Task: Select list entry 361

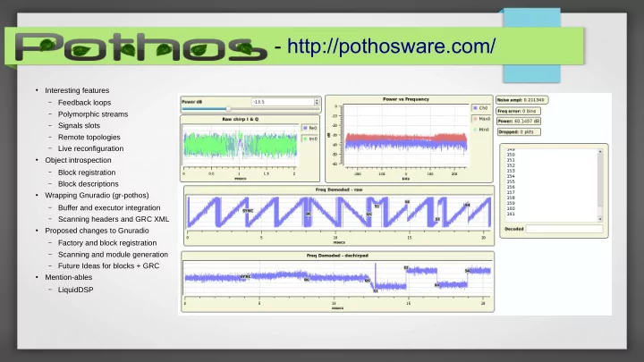Action: (511, 214)
